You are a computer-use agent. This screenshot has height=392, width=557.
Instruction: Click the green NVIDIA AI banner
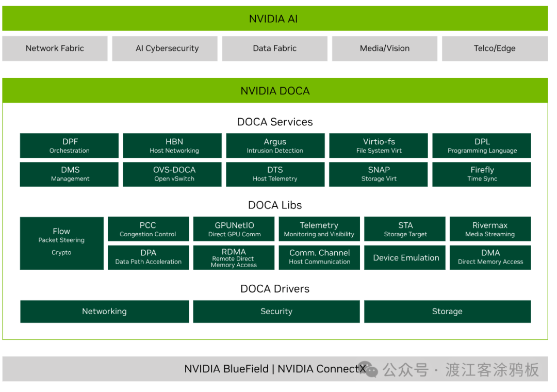coord(274,18)
